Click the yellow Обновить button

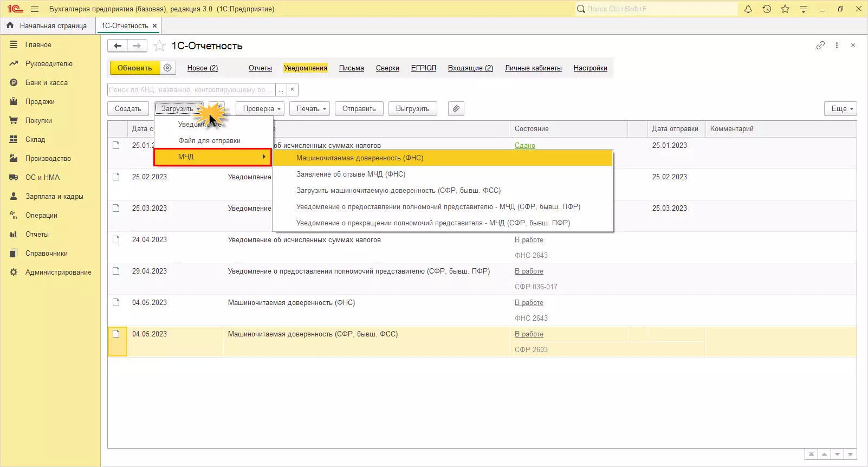click(x=135, y=68)
